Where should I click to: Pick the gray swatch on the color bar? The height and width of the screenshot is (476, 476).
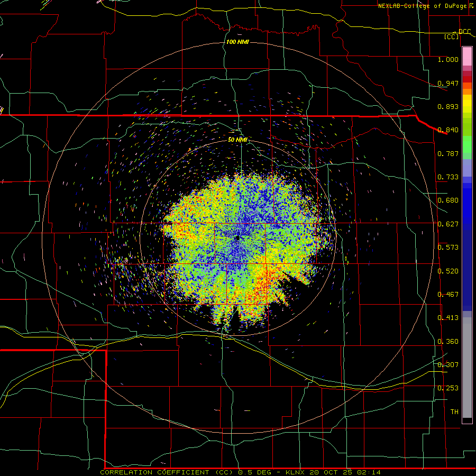click(467, 369)
